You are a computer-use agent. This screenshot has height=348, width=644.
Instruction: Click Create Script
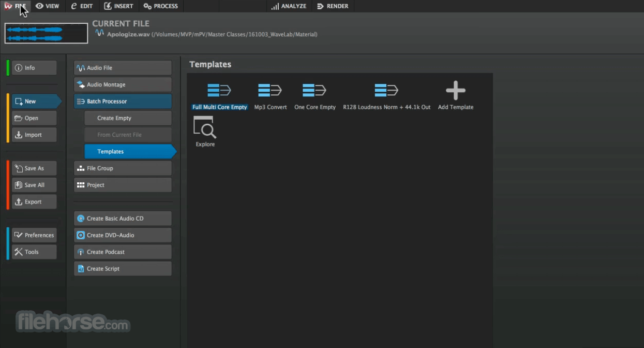point(123,269)
